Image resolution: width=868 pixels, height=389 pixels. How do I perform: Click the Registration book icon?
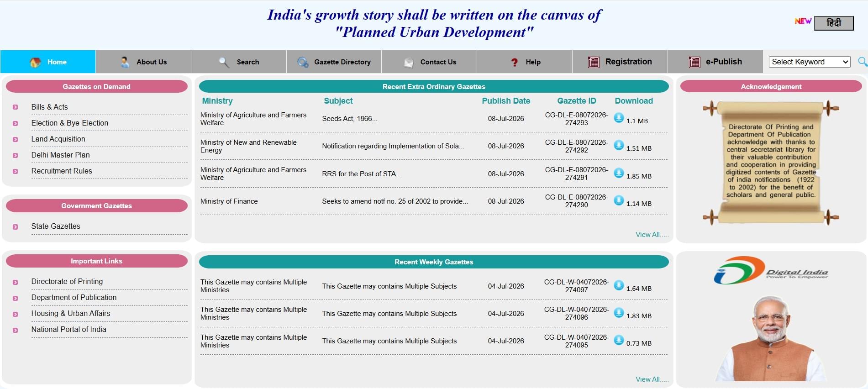(594, 62)
